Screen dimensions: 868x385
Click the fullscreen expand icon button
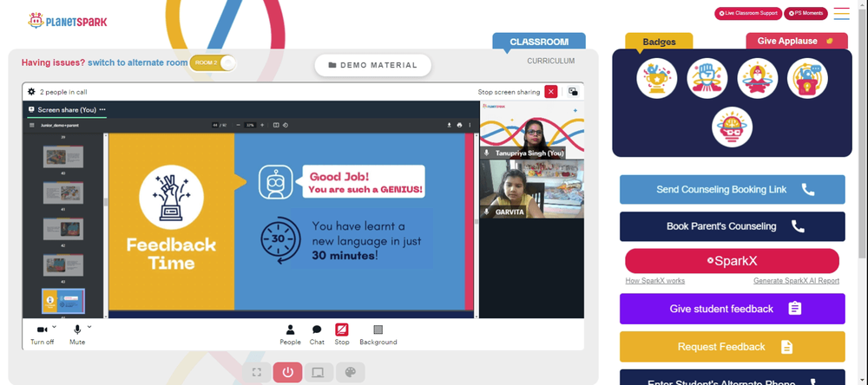click(x=256, y=372)
